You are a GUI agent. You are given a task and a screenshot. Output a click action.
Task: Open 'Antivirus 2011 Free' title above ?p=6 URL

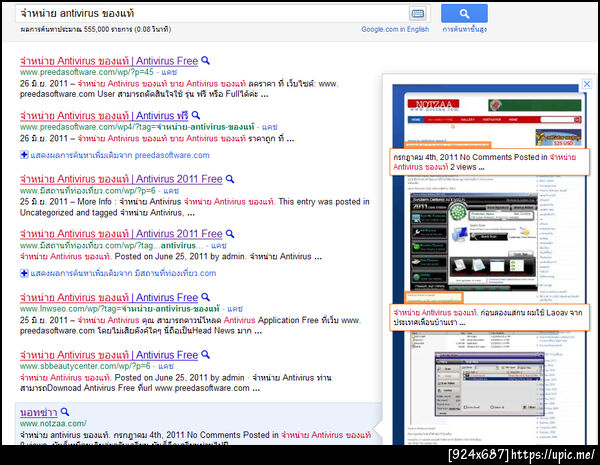tap(121, 179)
